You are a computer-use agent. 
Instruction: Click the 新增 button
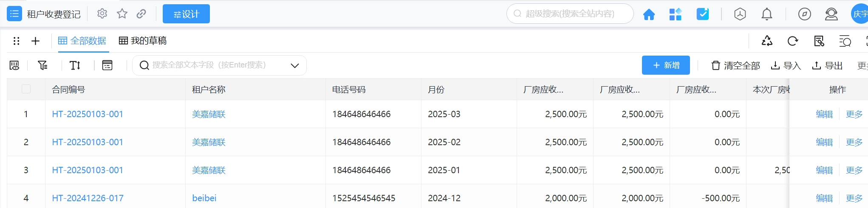(x=665, y=65)
